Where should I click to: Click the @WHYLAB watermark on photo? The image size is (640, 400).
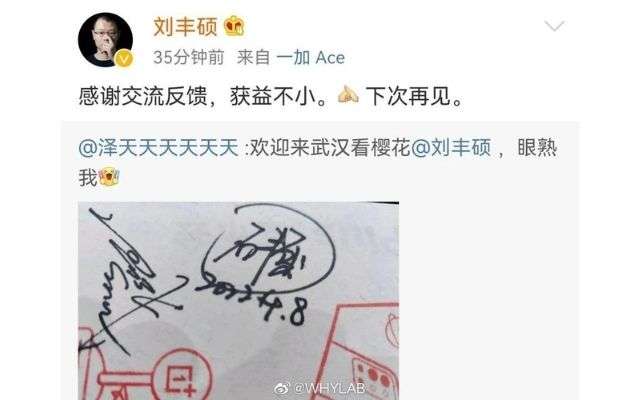click(x=329, y=387)
